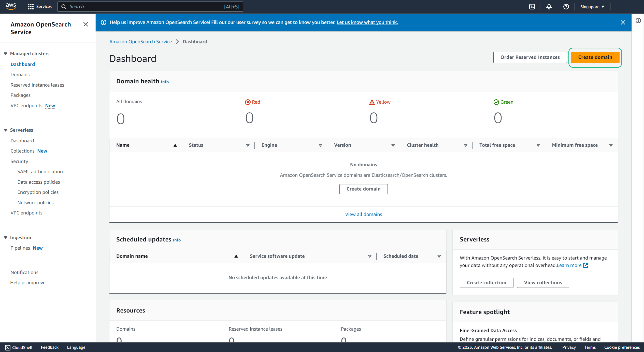Click Language in the footer
This screenshot has height=352, width=644.
[76, 347]
